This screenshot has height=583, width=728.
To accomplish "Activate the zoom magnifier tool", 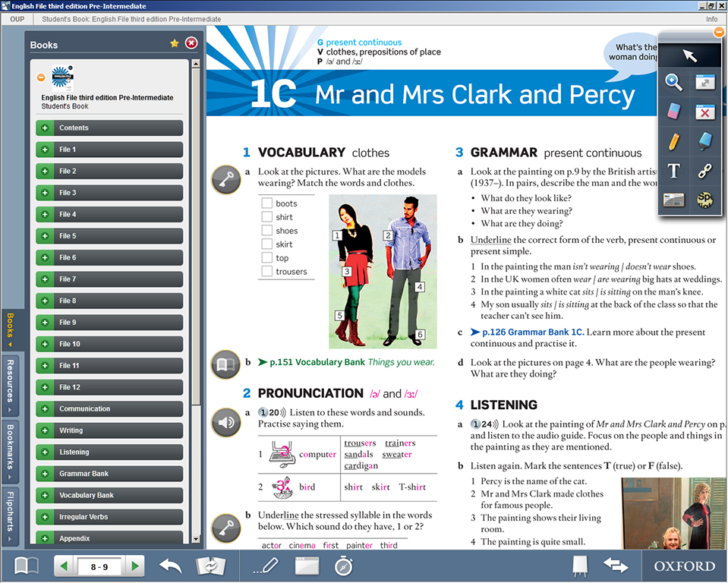I will (673, 83).
